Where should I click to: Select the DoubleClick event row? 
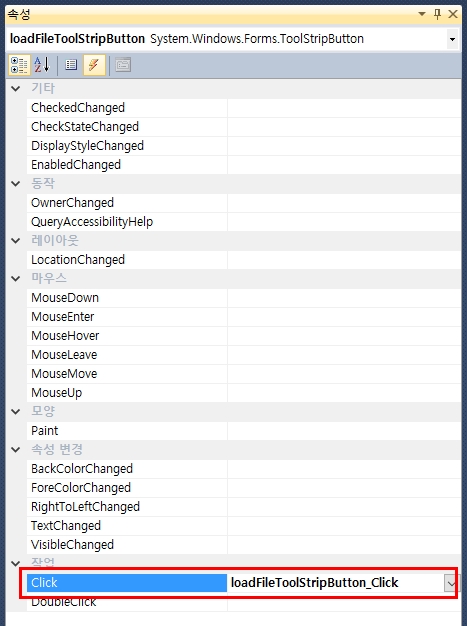click(x=244, y=602)
